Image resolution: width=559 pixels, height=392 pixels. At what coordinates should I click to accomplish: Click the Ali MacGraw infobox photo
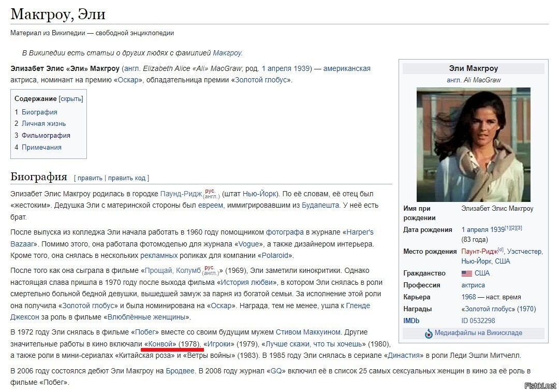[474, 145]
